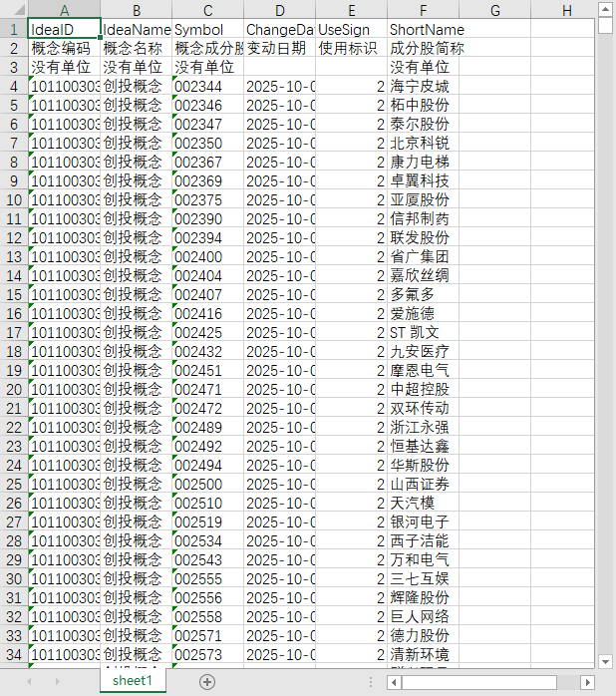
Task: Click the cell 成分股简称
Action: [x=423, y=48]
